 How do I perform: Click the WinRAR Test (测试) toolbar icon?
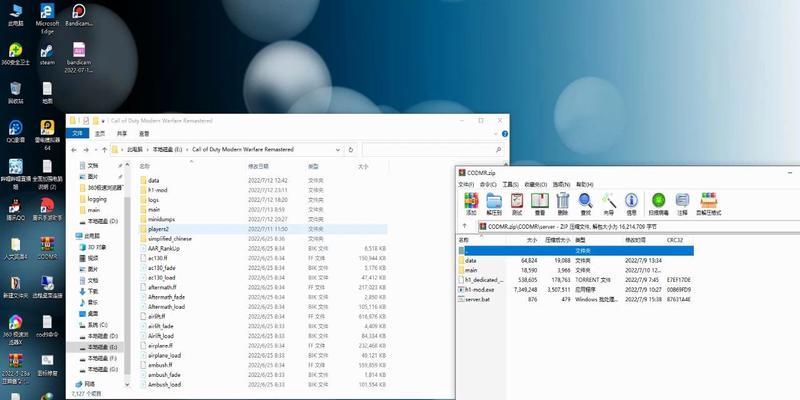[x=517, y=201]
